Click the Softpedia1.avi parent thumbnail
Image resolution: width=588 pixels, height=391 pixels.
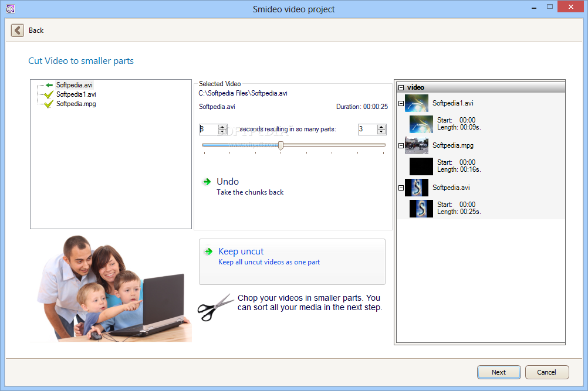[x=417, y=103]
